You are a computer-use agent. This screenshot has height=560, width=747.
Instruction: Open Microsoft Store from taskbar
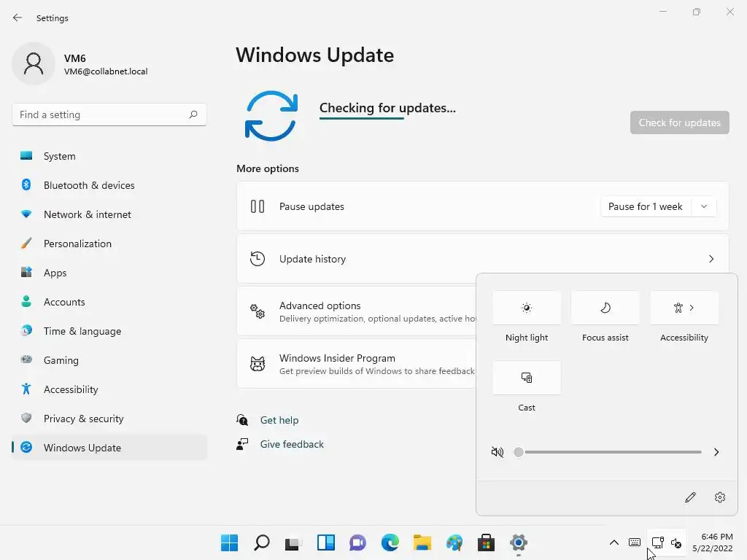tap(487, 542)
